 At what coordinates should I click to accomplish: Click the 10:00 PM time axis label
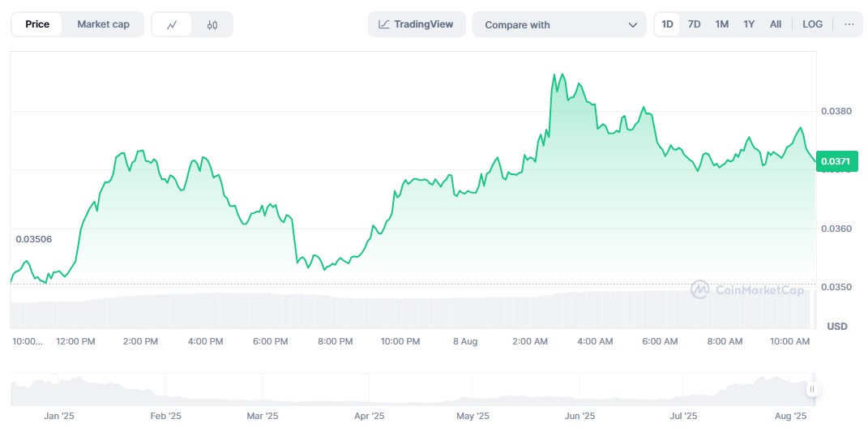point(400,342)
